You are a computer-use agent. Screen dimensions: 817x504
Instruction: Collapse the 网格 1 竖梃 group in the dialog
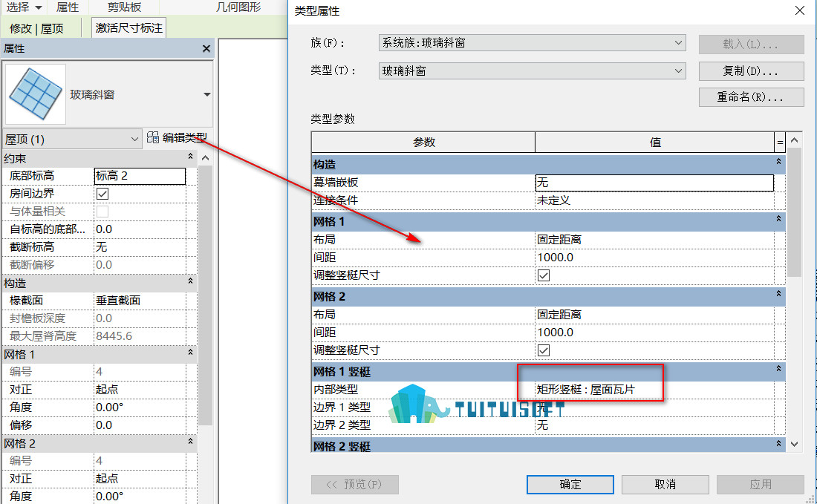point(778,370)
